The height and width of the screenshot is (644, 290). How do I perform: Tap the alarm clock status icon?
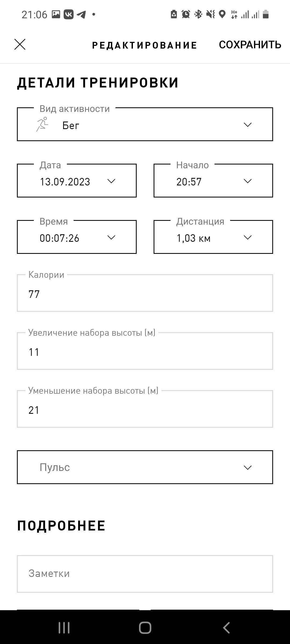click(x=186, y=14)
